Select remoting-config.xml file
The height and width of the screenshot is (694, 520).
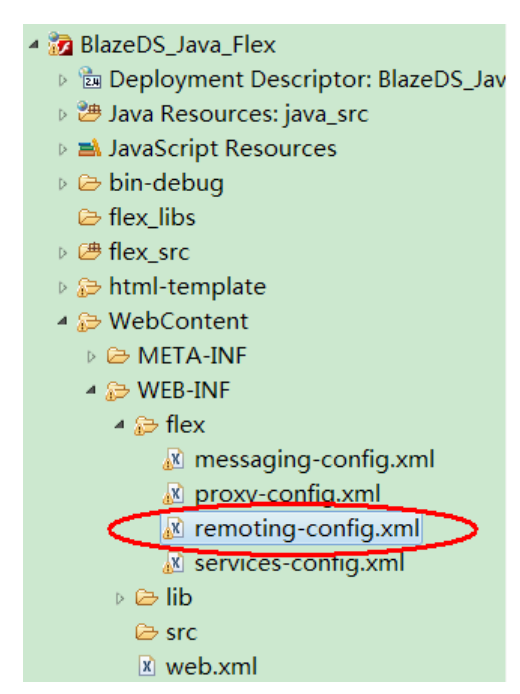[292, 528]
